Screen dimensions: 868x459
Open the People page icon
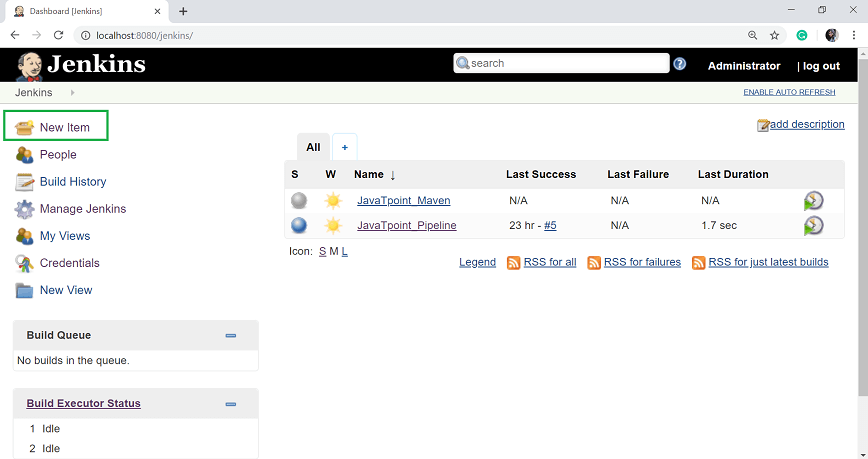tap(24, 155)
